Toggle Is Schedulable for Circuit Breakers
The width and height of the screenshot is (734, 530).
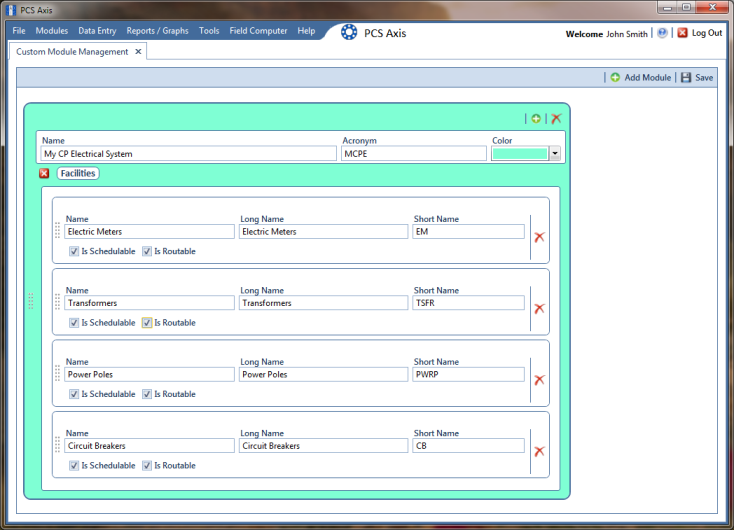[x=74, y=465]
